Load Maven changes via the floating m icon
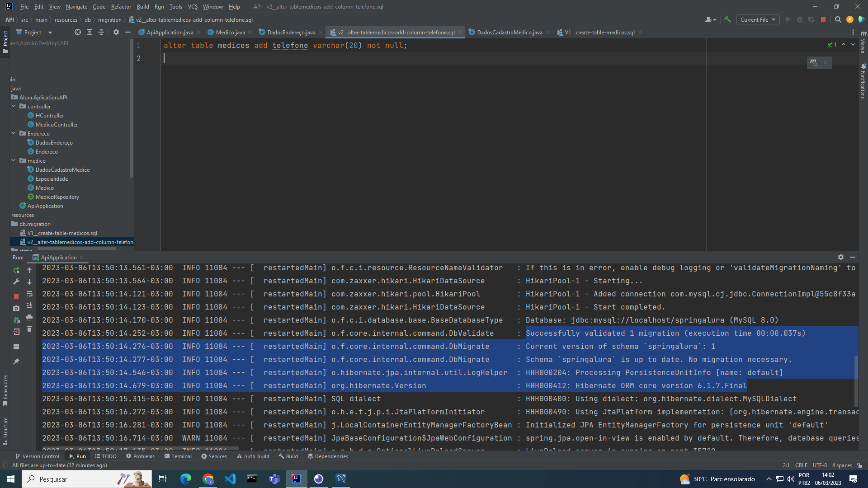 [x=814, y=63]
